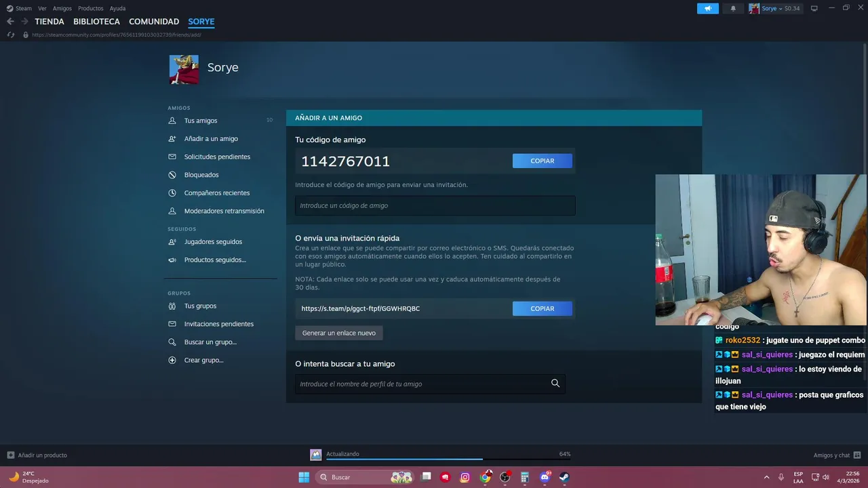Click the clock icon for Compañeros recientes
868x488 pixels.
[172, 193]
